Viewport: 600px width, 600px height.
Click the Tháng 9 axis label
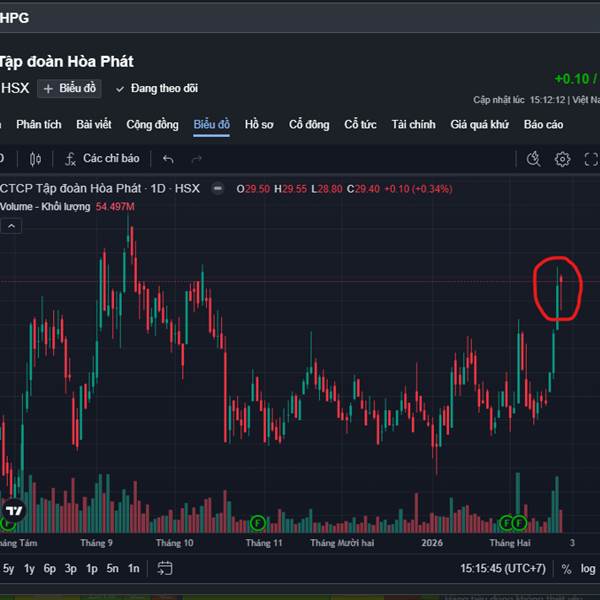[x=96, y=543]
